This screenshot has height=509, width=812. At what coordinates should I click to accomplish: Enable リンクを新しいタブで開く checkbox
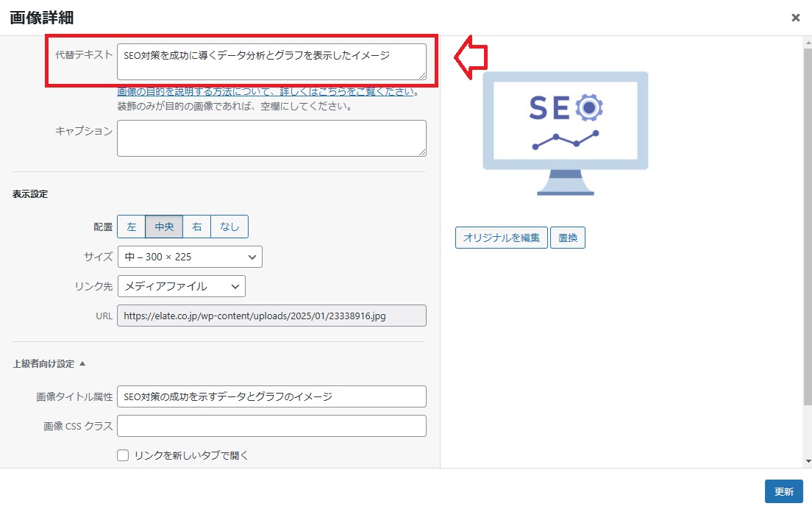point(124,455)
